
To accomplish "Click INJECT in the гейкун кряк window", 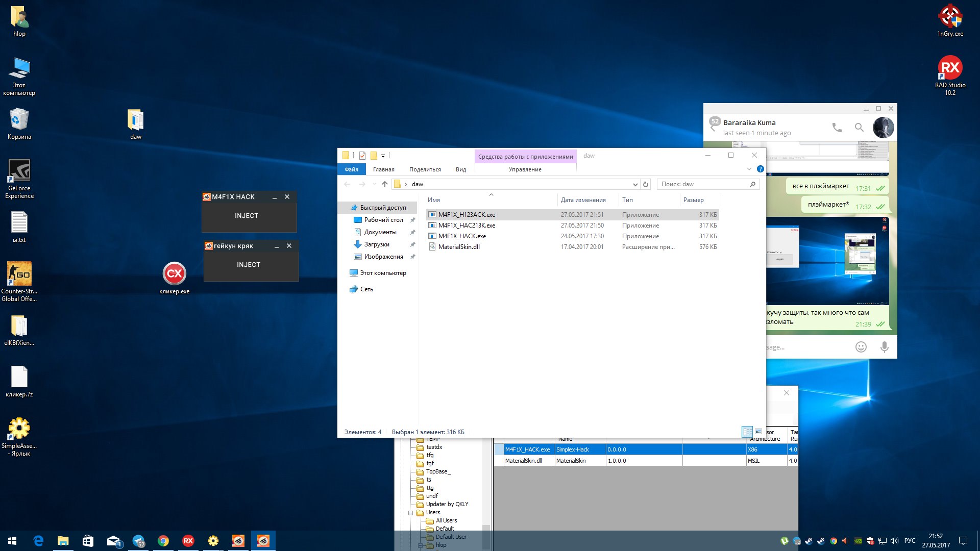I will click(x=249, y=265).
